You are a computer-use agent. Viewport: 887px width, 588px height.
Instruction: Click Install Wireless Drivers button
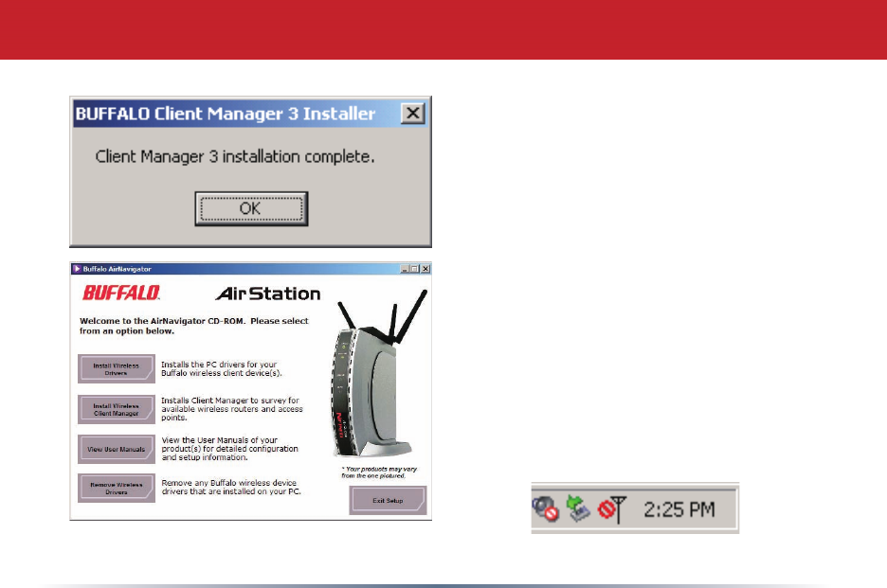tap(117, 368)
